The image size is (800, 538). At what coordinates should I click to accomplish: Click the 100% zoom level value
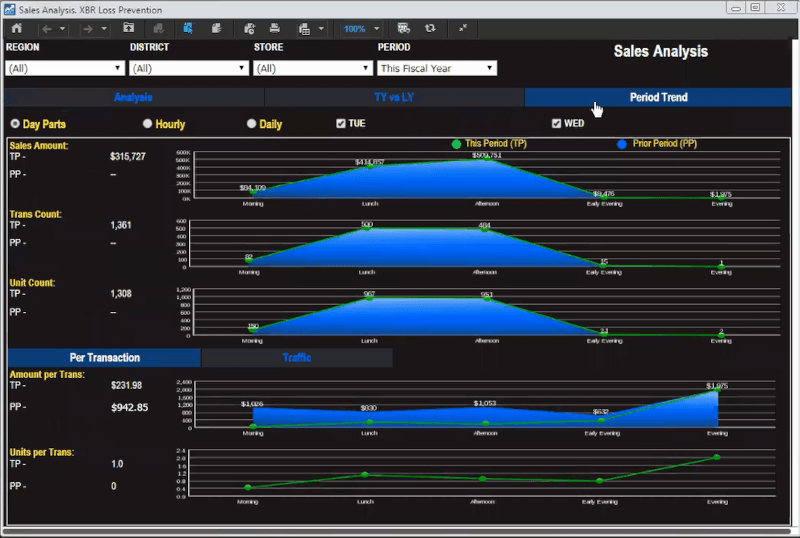pos(354,29)
